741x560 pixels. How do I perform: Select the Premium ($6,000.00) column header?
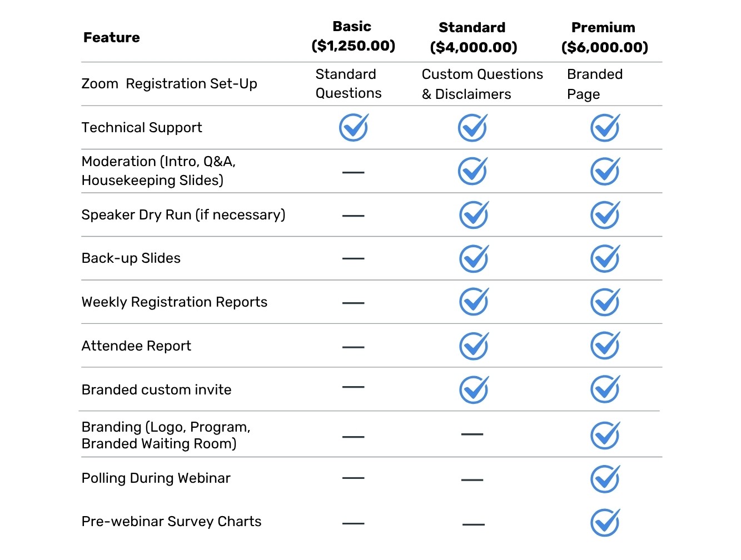(x=604, y=37)
